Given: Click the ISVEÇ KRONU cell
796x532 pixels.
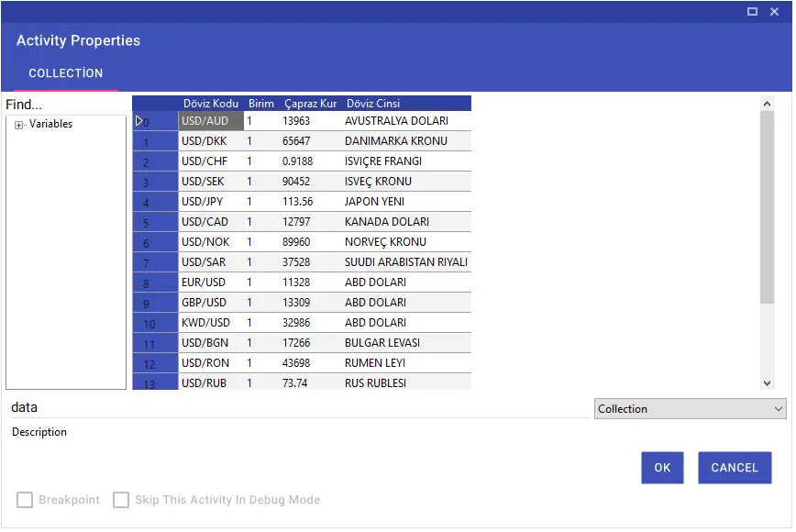Looking at the screenshot, I should pos(407,183).
